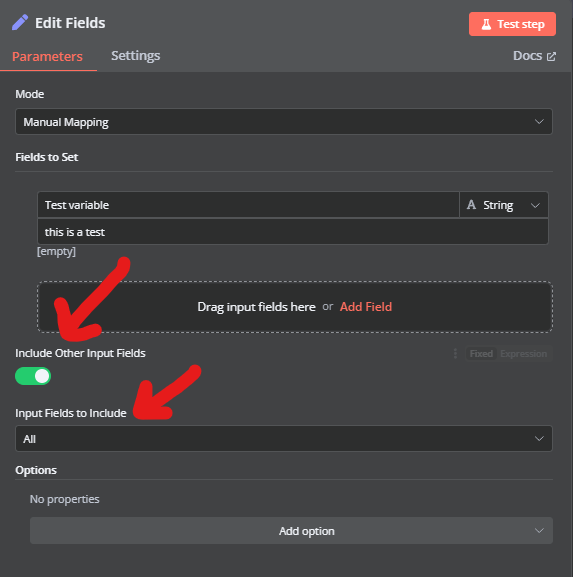
Task: Click the Test step button
Action: (512, 24)
